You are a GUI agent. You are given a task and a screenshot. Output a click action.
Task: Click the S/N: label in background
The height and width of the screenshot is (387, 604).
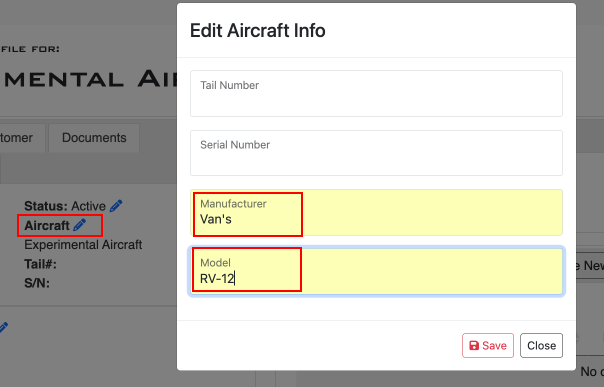point(37,283)
